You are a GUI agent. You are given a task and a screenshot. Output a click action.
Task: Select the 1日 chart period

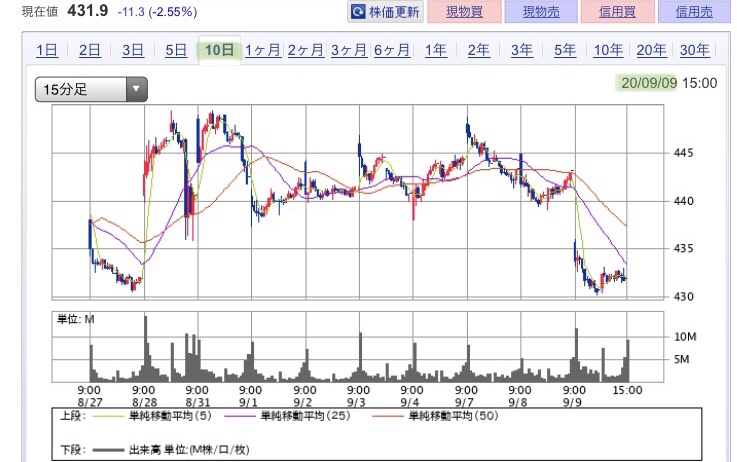47,50
